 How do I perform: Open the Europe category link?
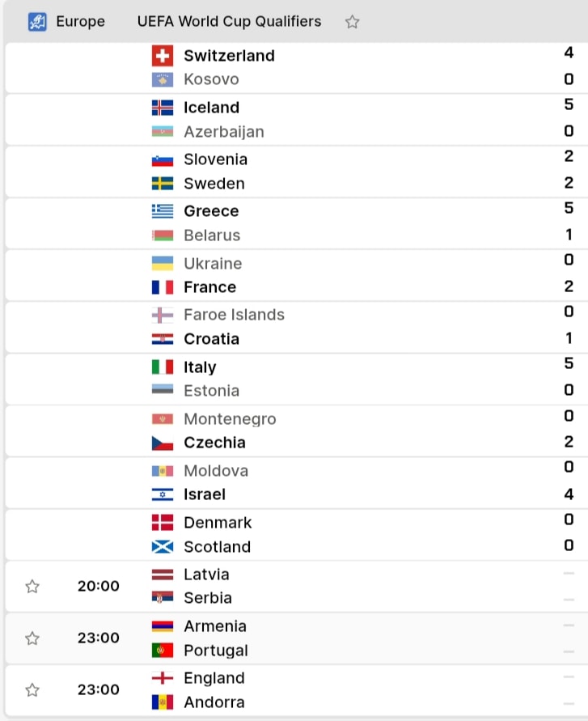[x=80, y=22]
